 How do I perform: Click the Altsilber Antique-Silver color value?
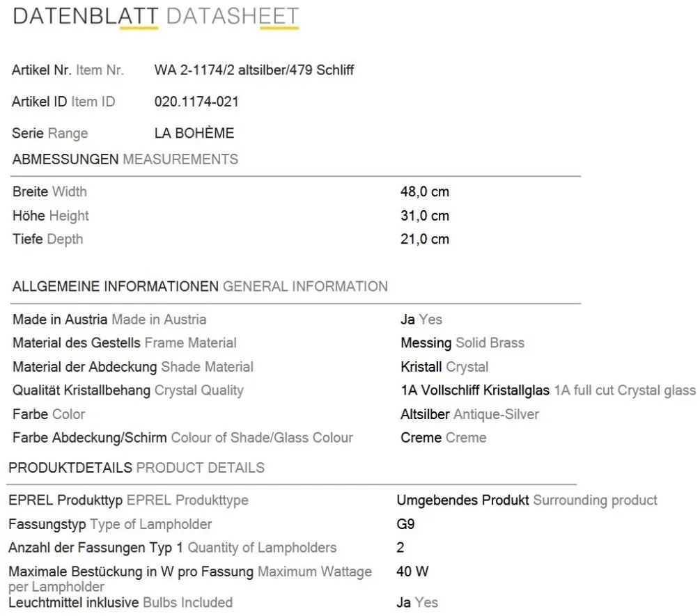point(469,414)
